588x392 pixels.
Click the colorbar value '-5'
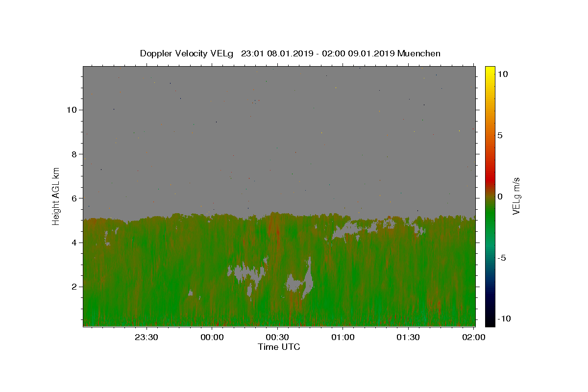pyautogui.click(x=502, y=258)
